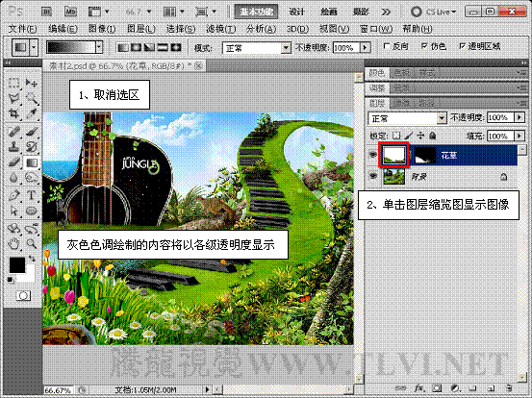
Task: Click the 花草 layer mask thumbnail
Action: [425, 155]
